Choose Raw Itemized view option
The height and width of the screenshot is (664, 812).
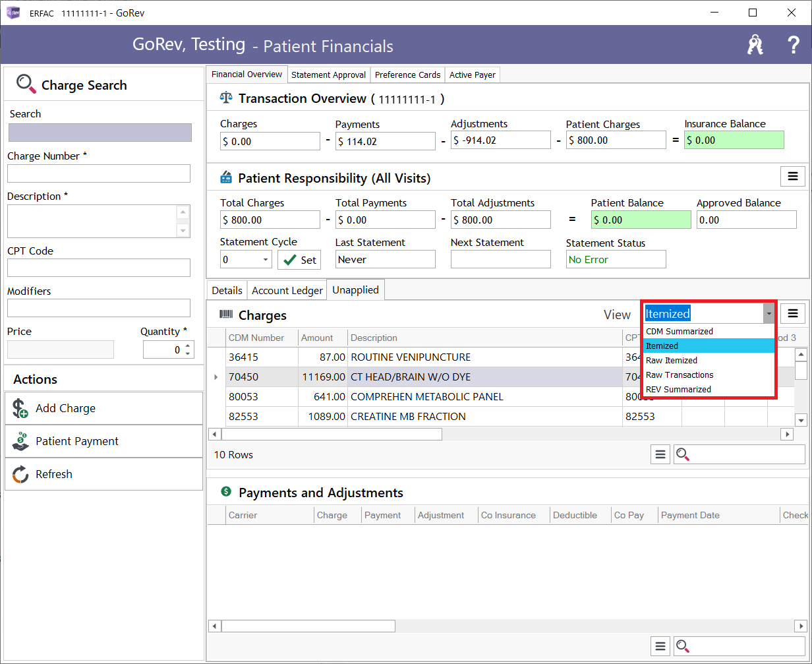(709, 361)
